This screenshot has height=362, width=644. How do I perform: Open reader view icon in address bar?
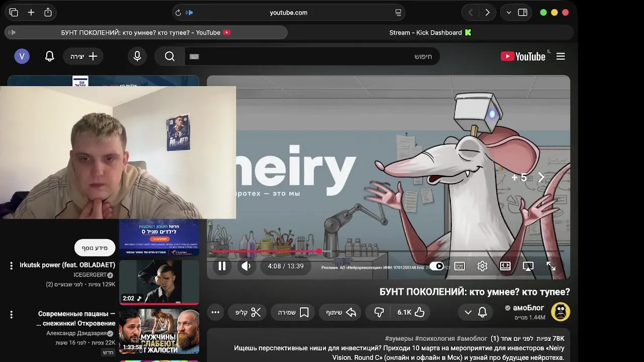[398, 13]
